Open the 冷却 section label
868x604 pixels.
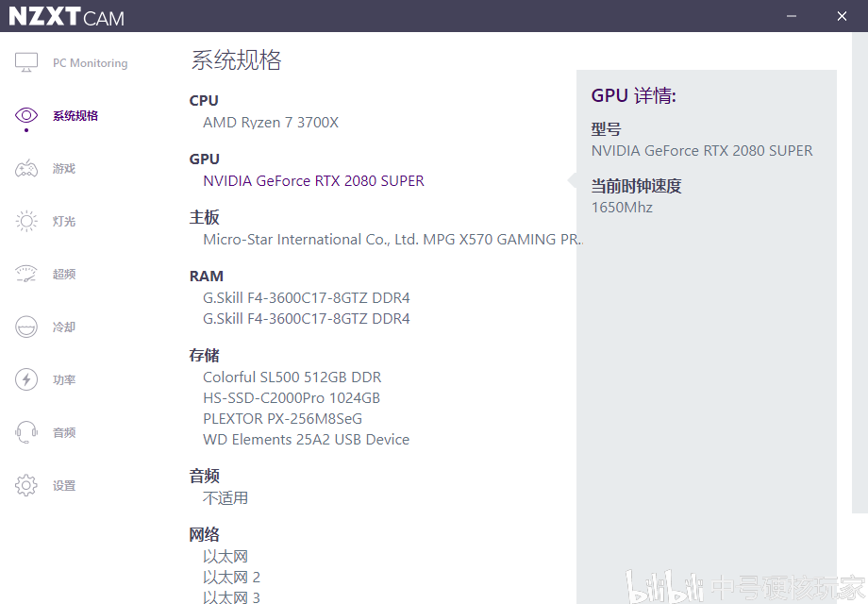[x=64, y=327]
